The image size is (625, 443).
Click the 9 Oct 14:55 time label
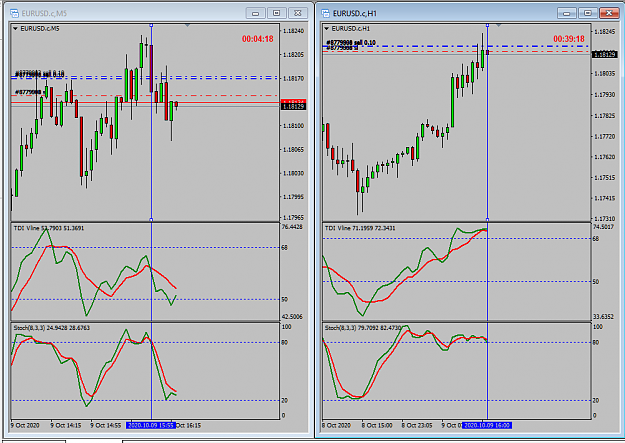(106, 425)
